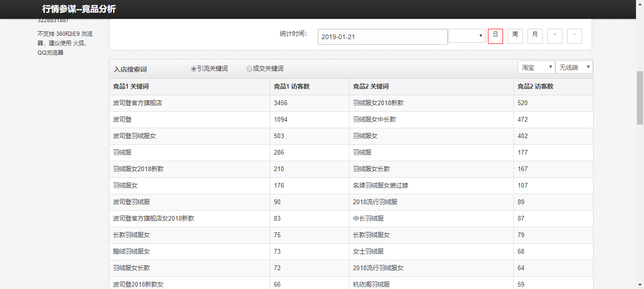Click the 日 (day) period button
644x289 pixels.
pos(495,36)
